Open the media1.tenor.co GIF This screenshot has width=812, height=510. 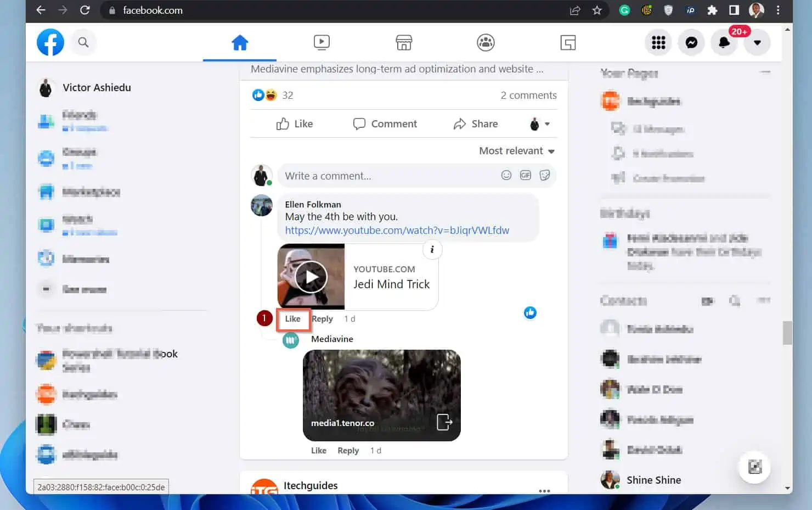[x=382, y=395]
